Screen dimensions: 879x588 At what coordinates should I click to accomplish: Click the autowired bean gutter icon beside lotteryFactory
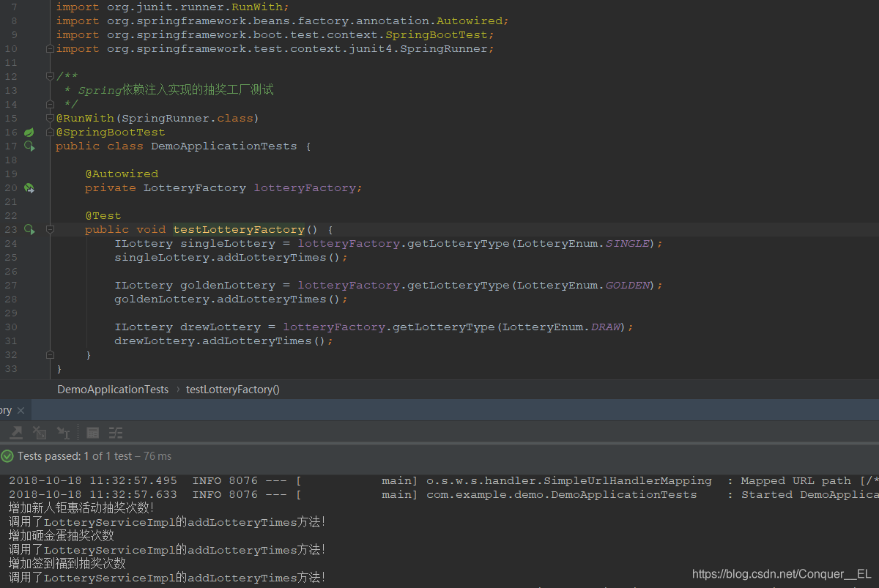29,188
